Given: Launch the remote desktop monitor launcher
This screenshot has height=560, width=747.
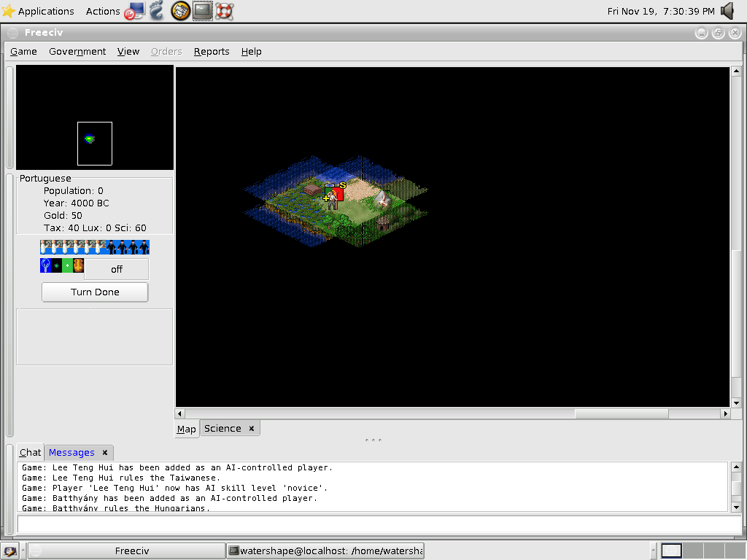Looking at the screenshot, I should coord(134,11).
